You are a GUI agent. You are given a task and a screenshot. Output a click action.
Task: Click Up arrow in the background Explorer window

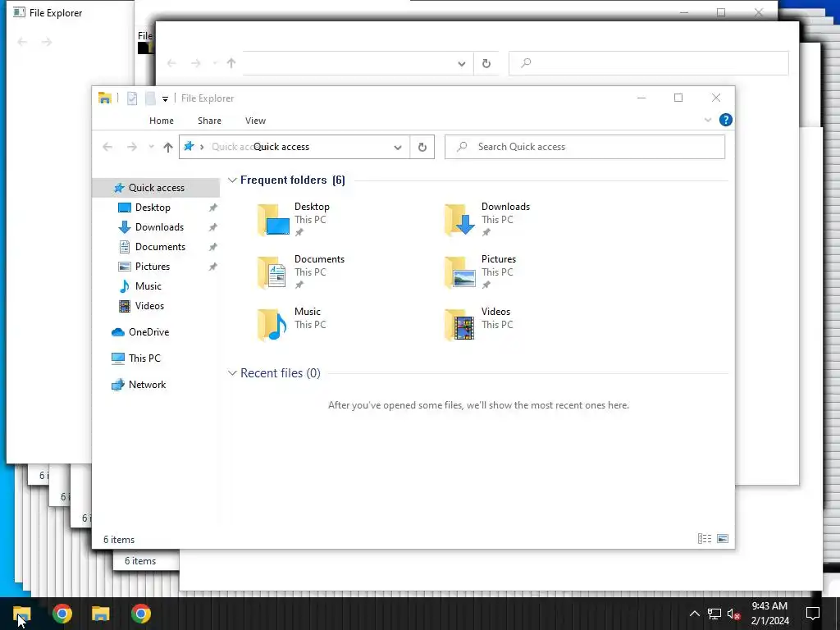(231, 63)
